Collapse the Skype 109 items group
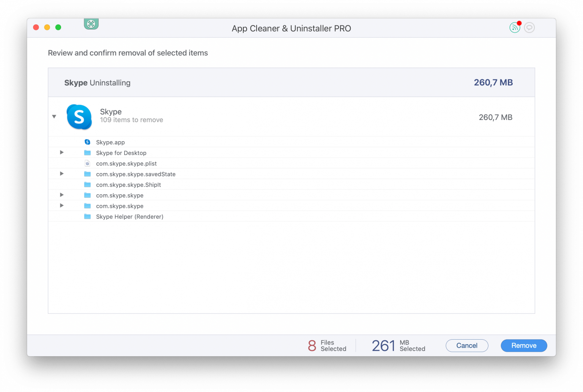The height and width of the screenshot is (392, 583). 54,116
